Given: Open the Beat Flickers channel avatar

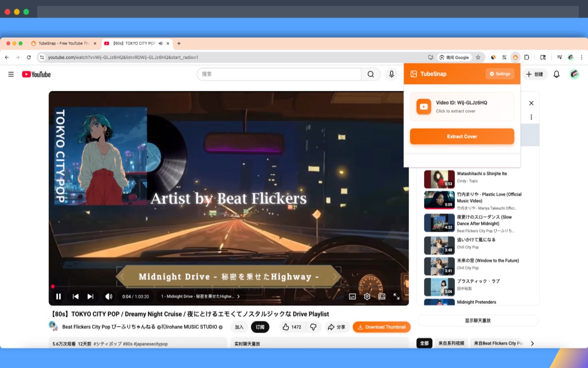Looking at the screenshot, I should (x=53, y=327).
